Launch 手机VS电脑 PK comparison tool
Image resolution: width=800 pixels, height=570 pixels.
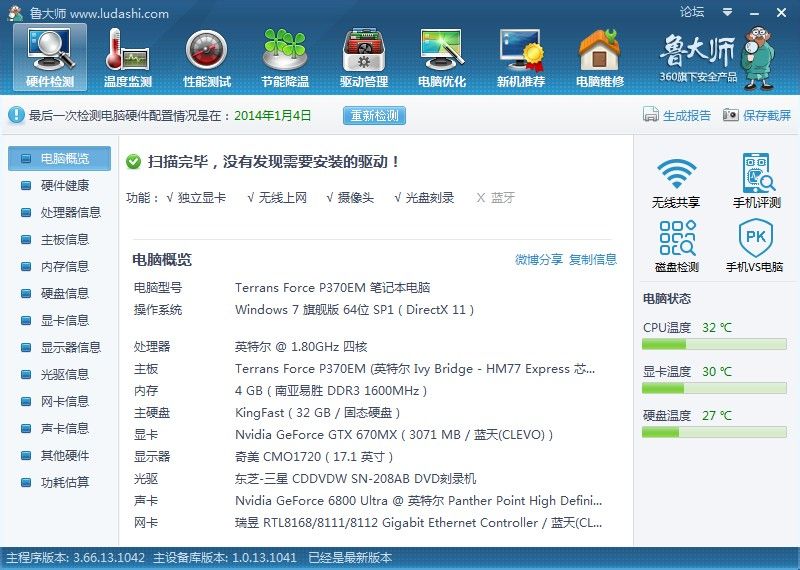pyautogui.click(x=755, y=246)
